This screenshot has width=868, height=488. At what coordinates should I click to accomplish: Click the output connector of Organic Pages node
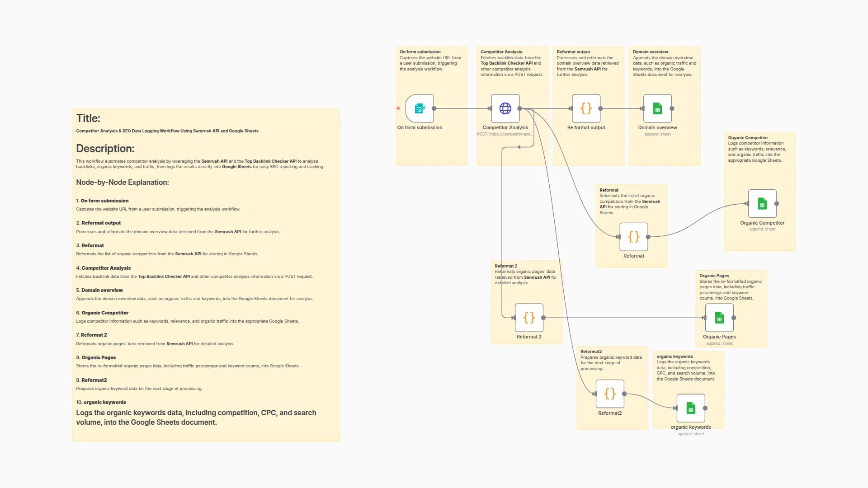(734, 318)
